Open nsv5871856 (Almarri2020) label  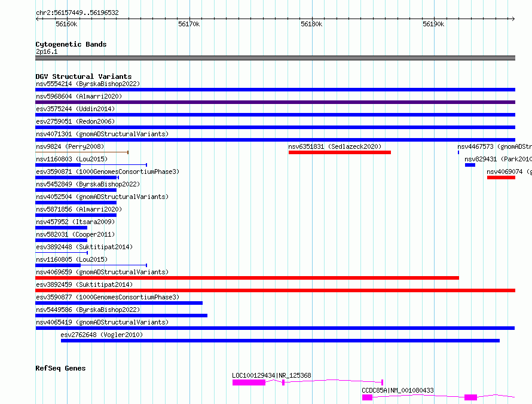(79, 209)
